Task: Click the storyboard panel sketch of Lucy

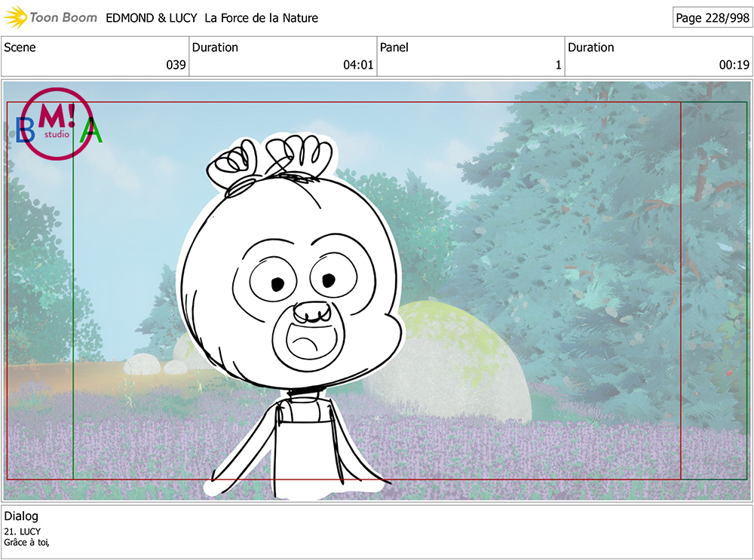Action: coord(291,317)
